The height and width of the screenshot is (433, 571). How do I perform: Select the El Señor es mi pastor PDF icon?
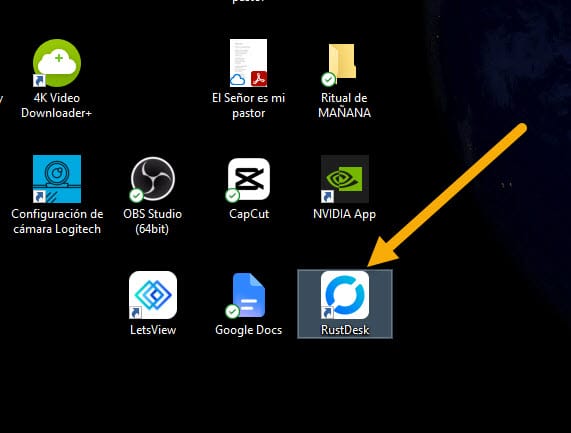point(248,63)
